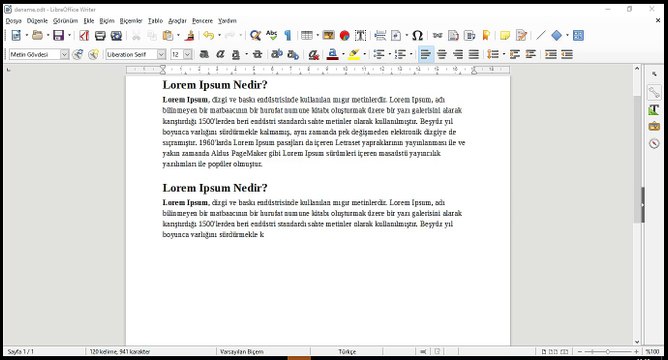Toggle superscript
Viewport: 668px width, 360px height.
(x=277, y=54)
